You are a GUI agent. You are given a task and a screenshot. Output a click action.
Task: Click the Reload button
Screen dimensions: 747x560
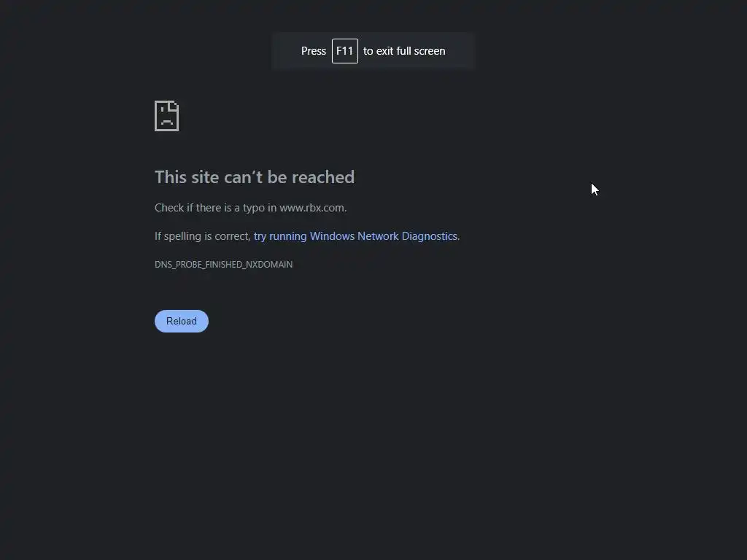pyautogui.click(x=182, y=321)
